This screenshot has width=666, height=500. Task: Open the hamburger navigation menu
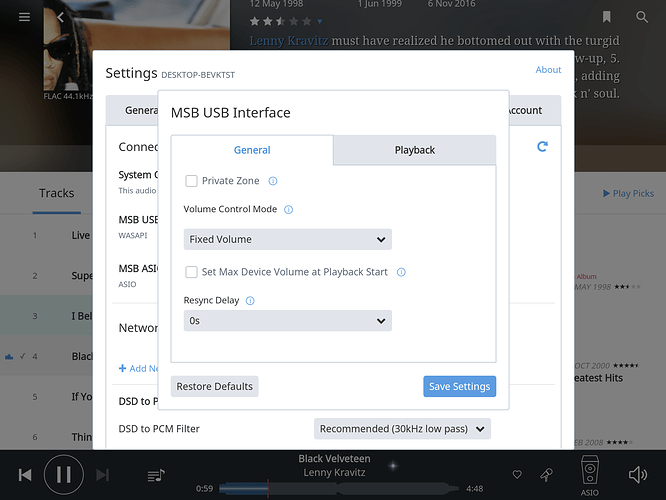click(x=24, y=17)
